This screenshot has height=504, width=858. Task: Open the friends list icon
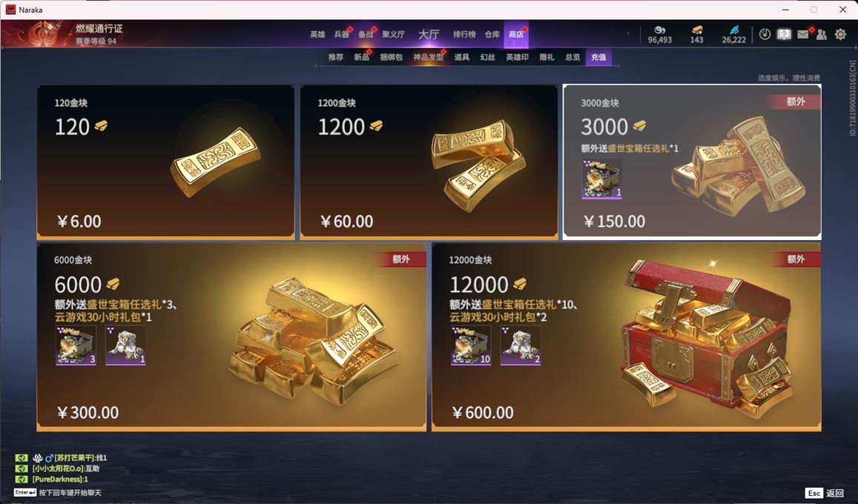[822, 34]
